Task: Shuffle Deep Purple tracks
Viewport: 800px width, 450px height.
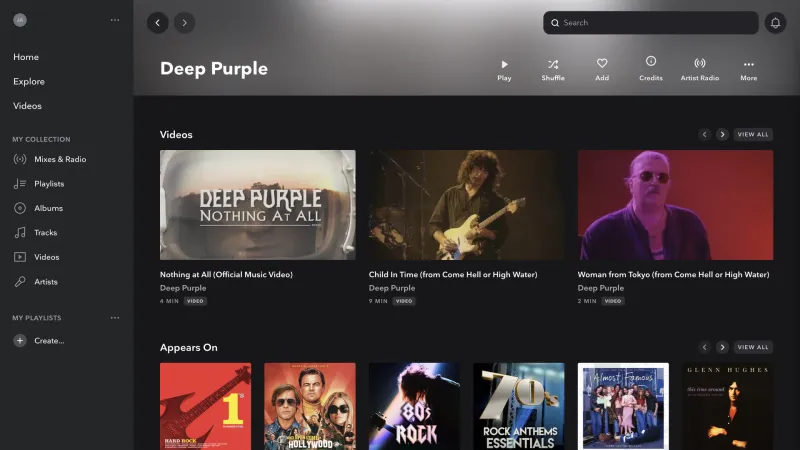Action: click(x=553, y=70)
